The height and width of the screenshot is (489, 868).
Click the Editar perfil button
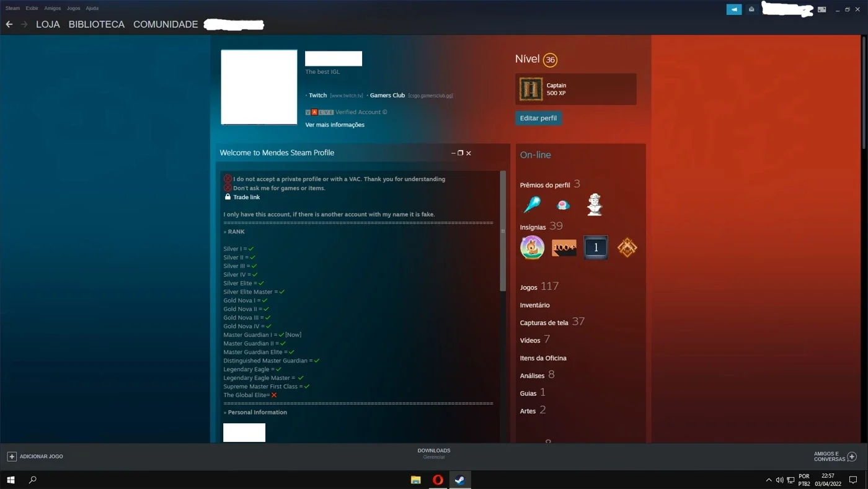[538, 118]
